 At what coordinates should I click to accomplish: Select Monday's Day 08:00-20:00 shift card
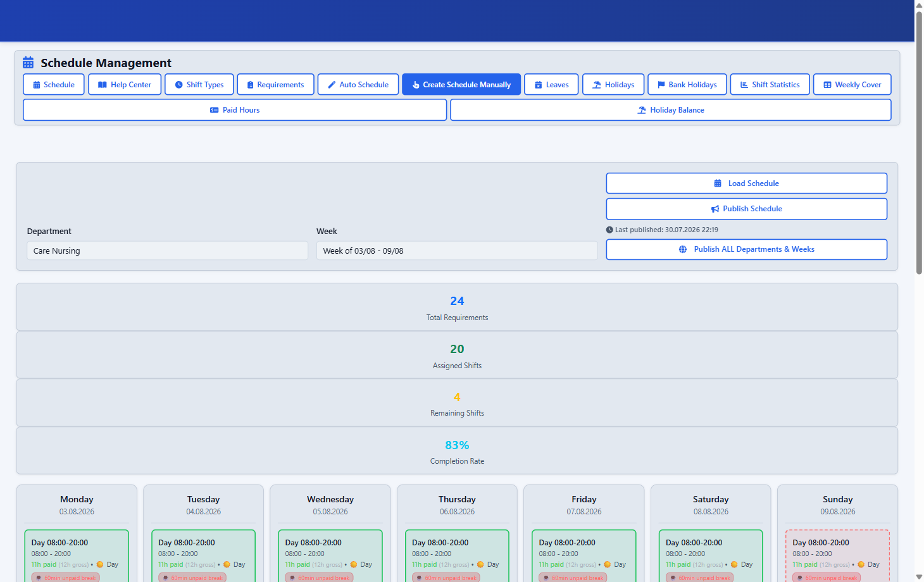coord(77,556)
